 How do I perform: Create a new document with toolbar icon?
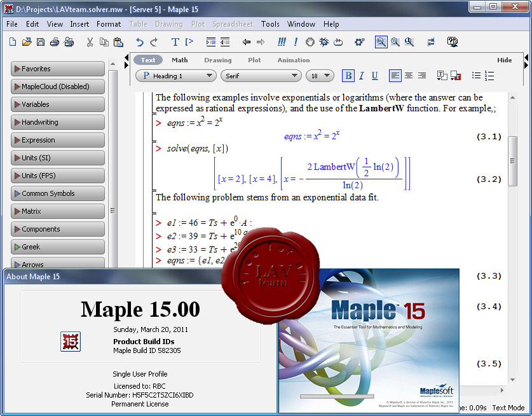(13, 42)
